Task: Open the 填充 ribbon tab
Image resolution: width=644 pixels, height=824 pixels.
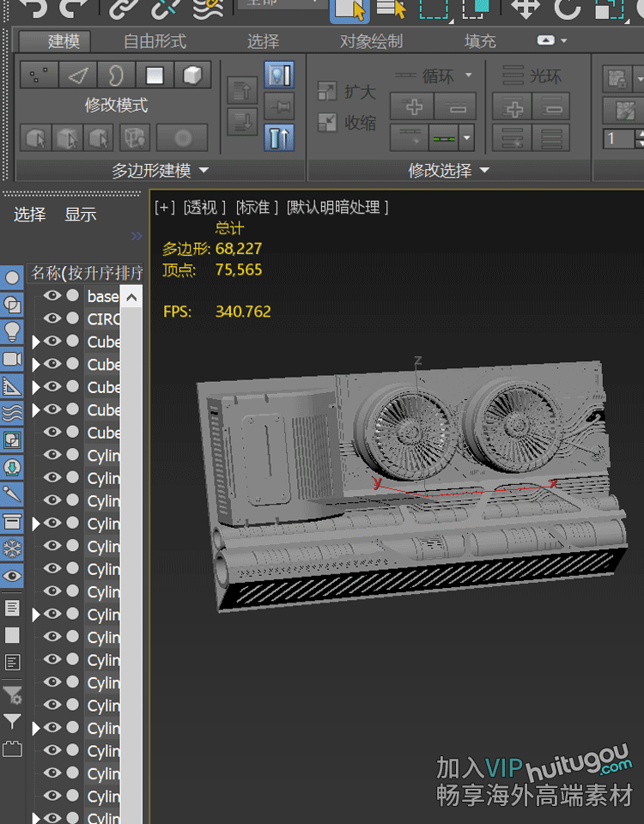Action: (480, 41)
